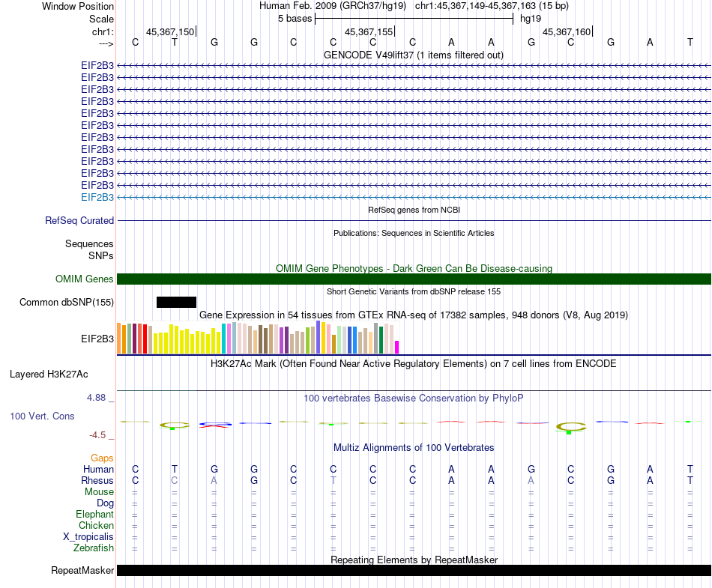Open 'Repeating Elements by RepeatMasker' track title
The height and width of the screenshot is (588, 712).
pyautogui.click(x=414, y=560)
